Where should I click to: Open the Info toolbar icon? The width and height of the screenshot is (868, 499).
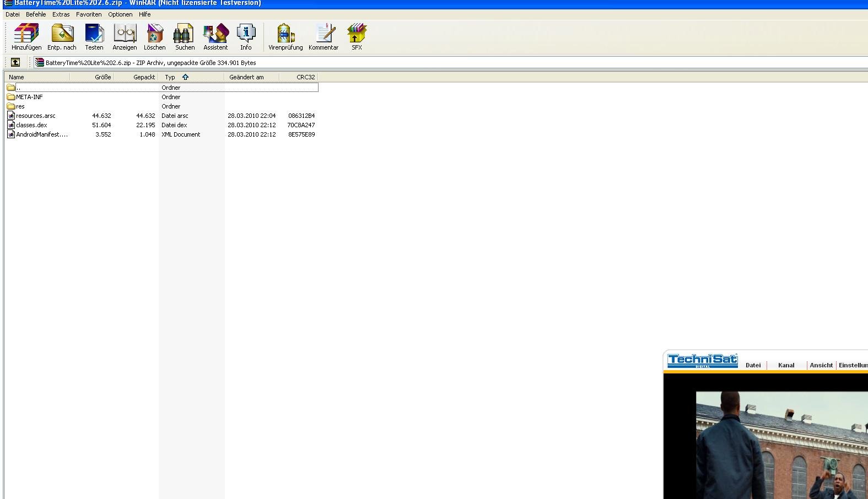(246, 34)
